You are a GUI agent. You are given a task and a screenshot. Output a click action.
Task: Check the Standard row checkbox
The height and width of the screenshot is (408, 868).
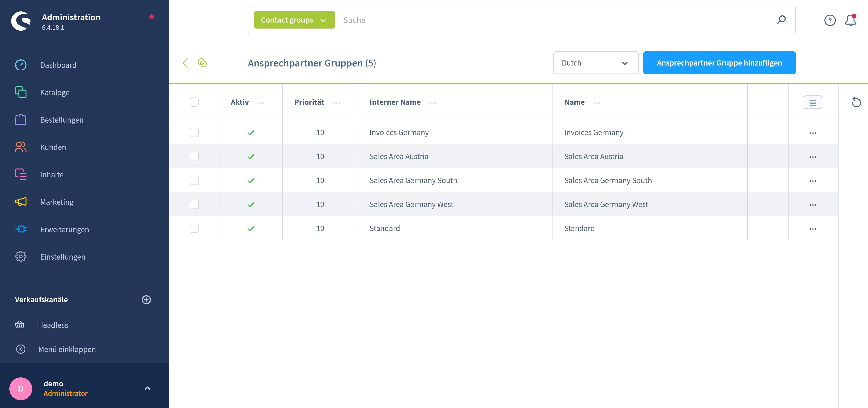point(194,228)
